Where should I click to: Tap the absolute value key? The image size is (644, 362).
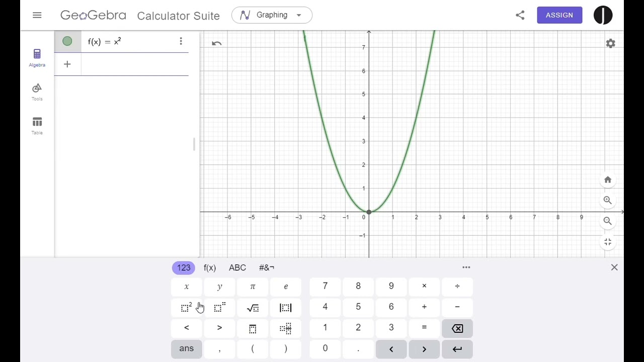(x=286, y=307)
